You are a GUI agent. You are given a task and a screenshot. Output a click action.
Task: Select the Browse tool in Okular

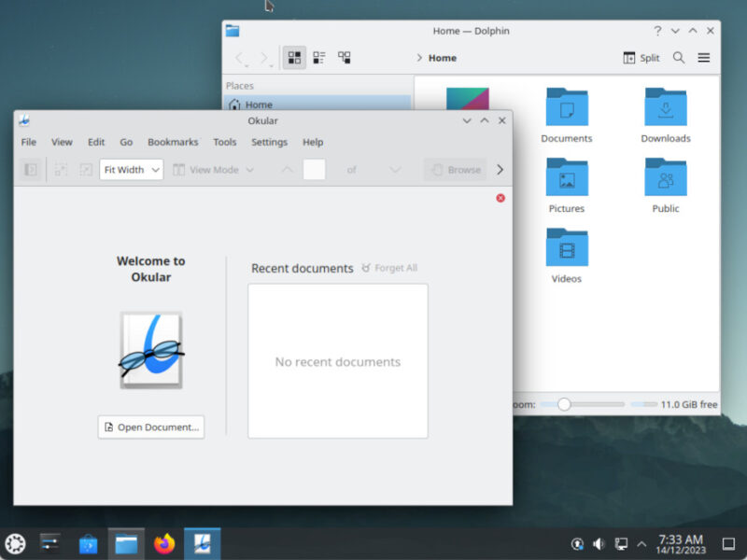(x=455, y=170)
